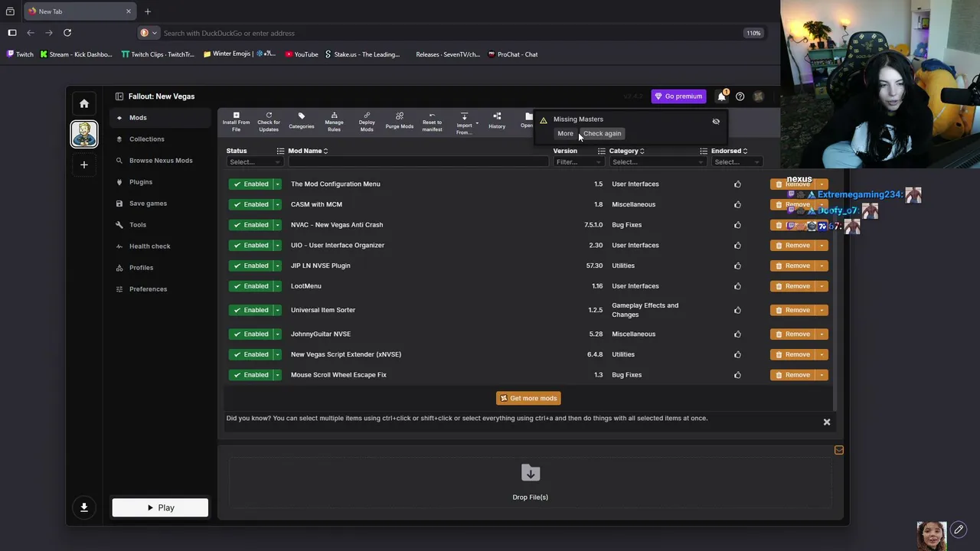
Task: Switch to the Plugins page
Action: coord(161,182)
